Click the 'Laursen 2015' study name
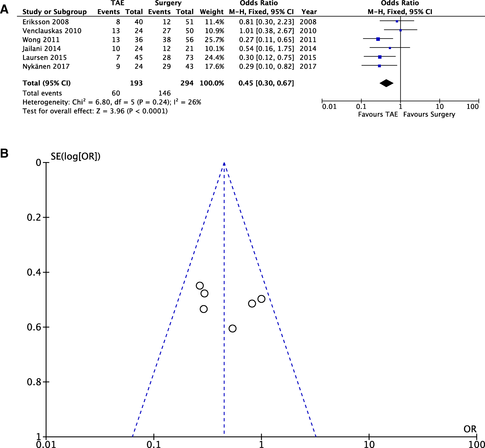 [45, 58]
